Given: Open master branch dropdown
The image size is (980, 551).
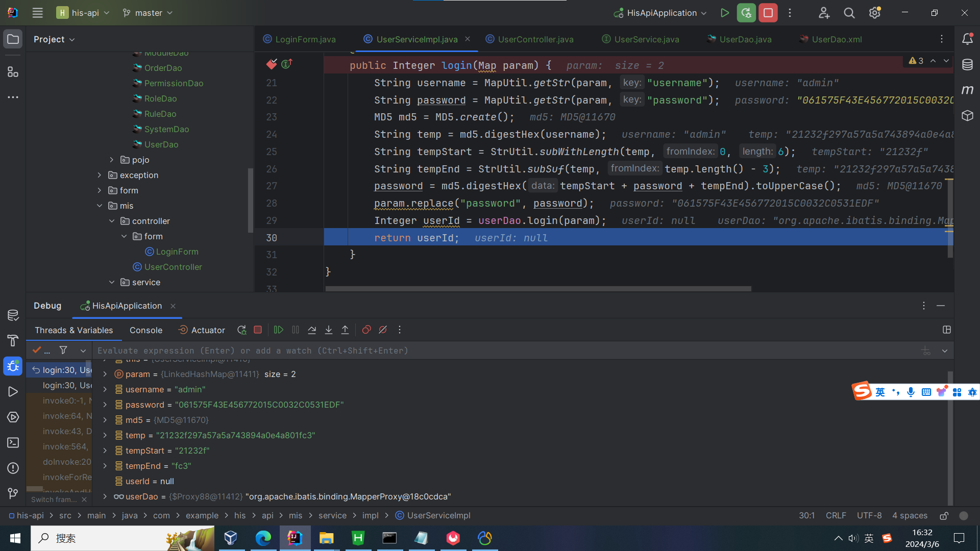Looking at the screenshot, I should (148, 13).
